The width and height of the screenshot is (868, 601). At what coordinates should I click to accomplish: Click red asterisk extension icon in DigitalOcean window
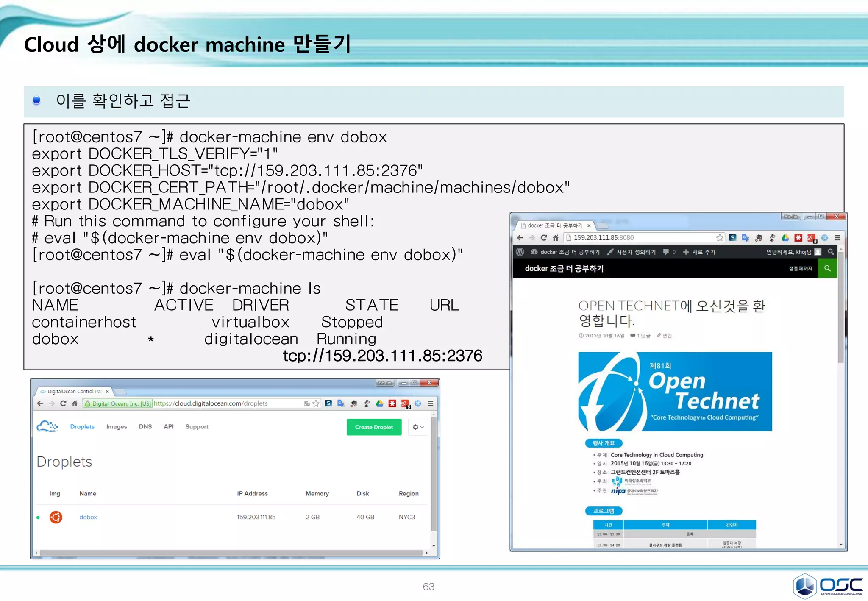pyautogui.click(x=392, y=403)
